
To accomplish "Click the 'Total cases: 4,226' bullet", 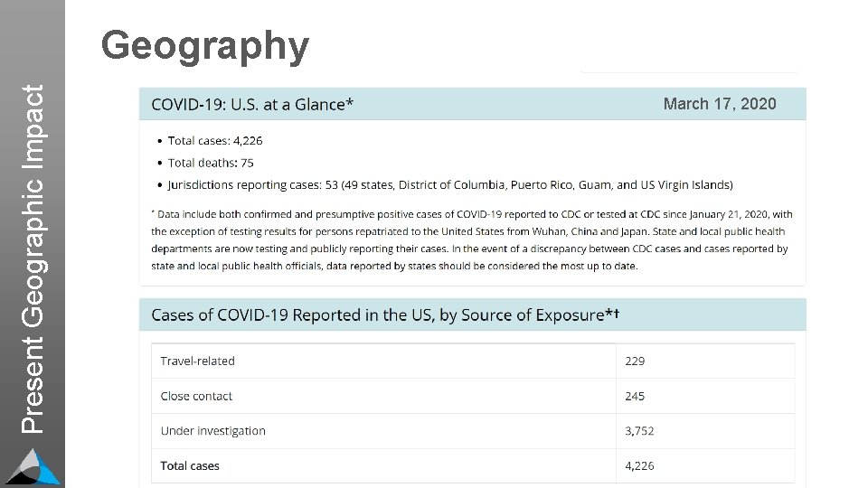I will [x=215, y=141].
